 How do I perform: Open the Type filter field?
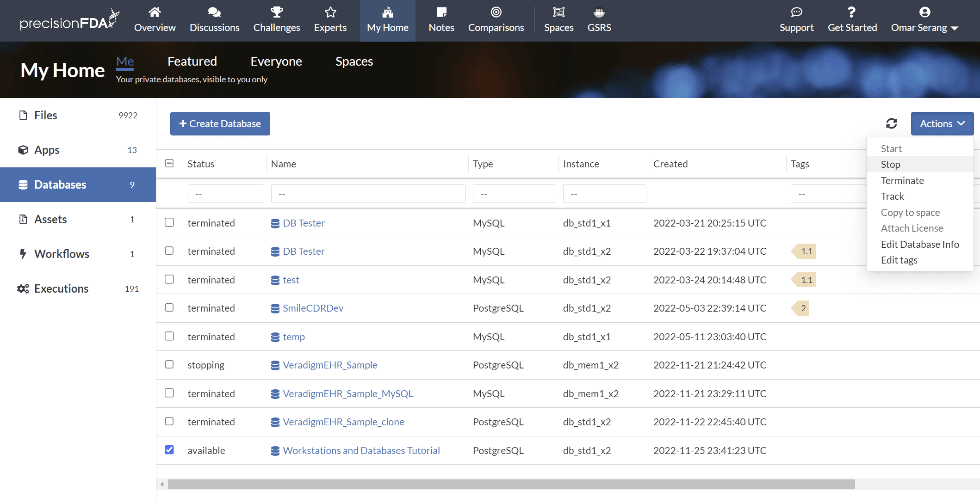coord(514,194)
